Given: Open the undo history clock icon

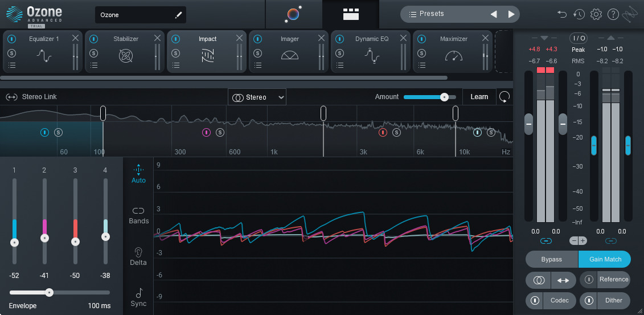Looking at the screenshot, I should click(x=579, y=14).
